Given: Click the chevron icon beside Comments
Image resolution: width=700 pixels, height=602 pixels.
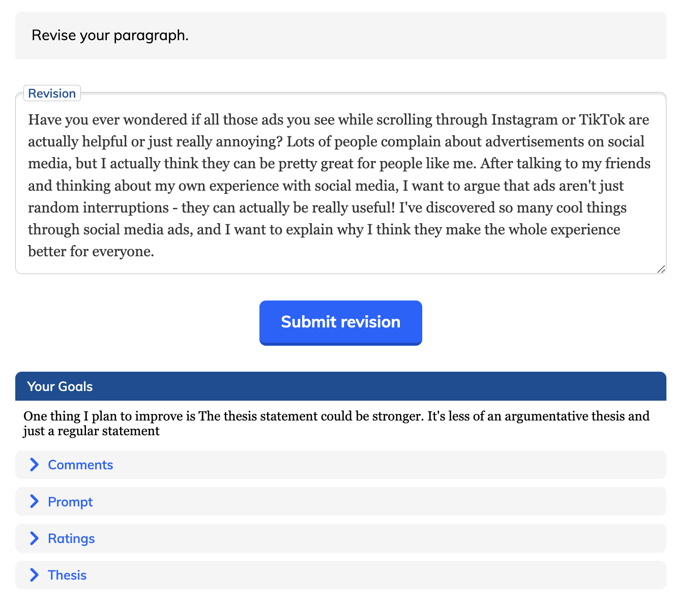Looking at the screenshot, I should 35,464.
